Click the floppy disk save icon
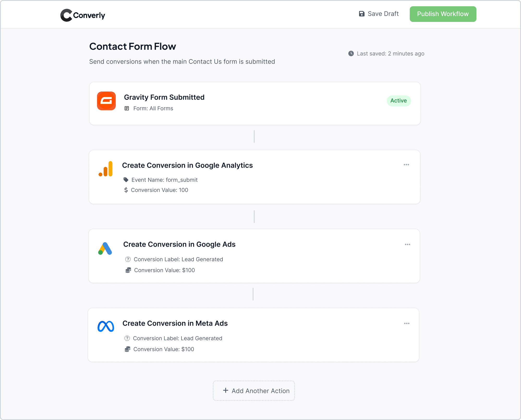Screen dimensions: 521x420 click(362, 14)
